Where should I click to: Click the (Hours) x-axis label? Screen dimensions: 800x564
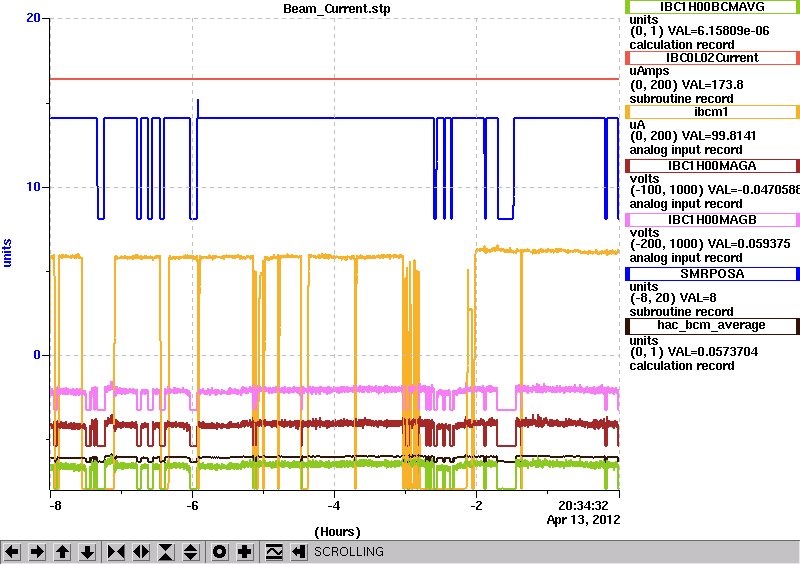tap(337, 532)
